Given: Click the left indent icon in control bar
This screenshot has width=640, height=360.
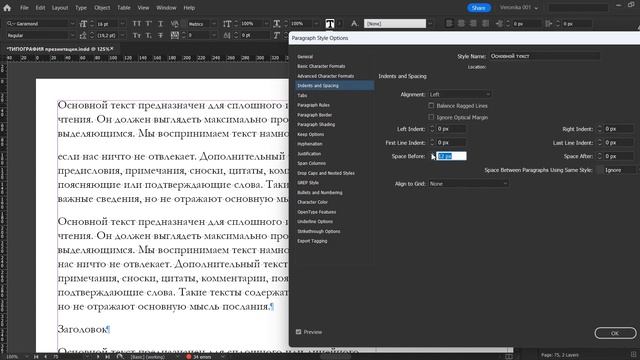Looking at the screenshot, I should pos(500,24).
